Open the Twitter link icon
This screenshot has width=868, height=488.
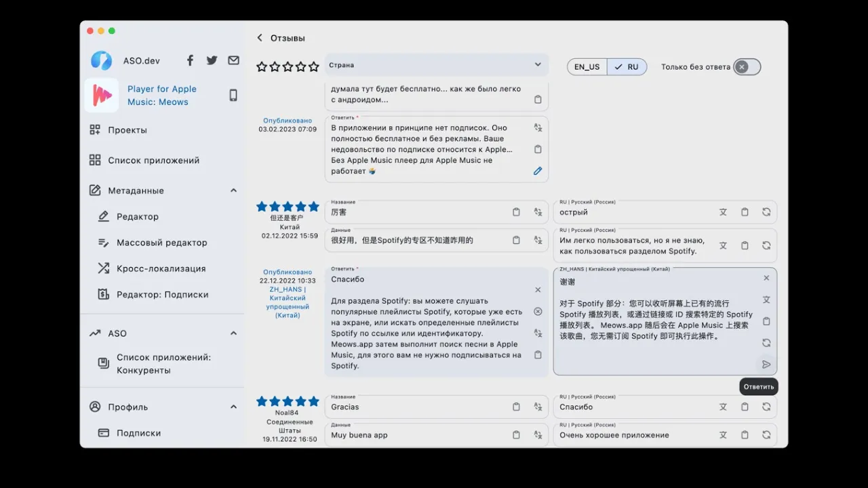click(x=212, y=60)
